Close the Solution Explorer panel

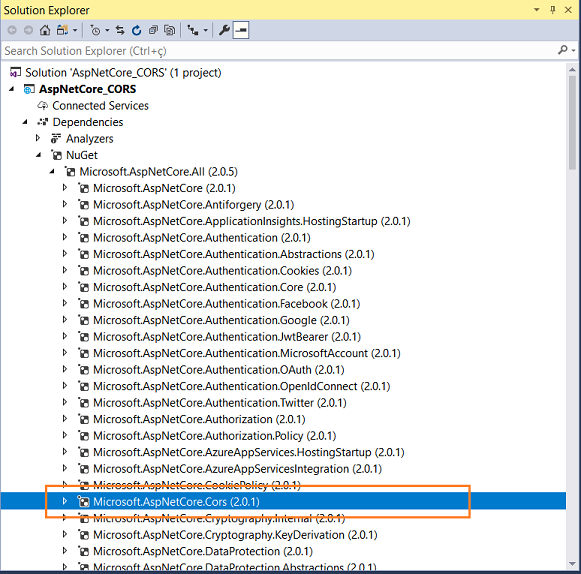pos(568,10)
